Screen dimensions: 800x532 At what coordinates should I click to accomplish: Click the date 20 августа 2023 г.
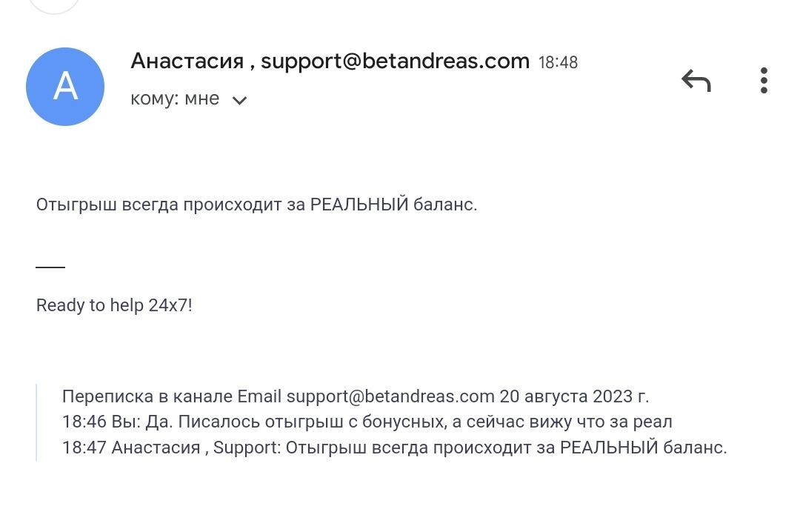[574, 396]
